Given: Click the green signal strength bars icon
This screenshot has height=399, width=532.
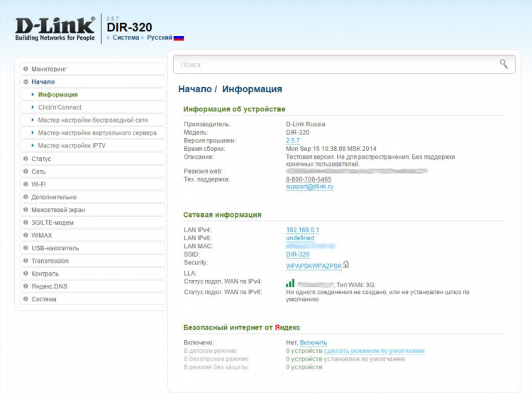Looking at the screenshot, I should 290,283.
